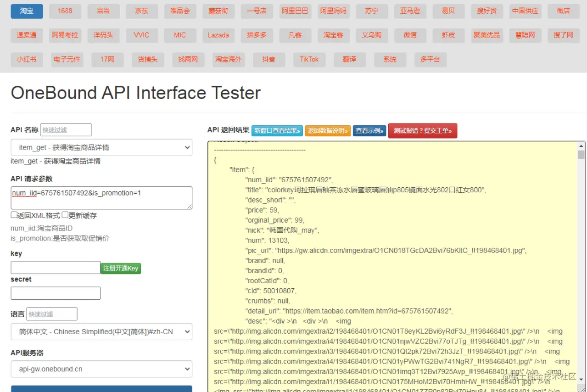
Task: Click the API 名称 quick filter field
Action: click(x=66, y=130)
